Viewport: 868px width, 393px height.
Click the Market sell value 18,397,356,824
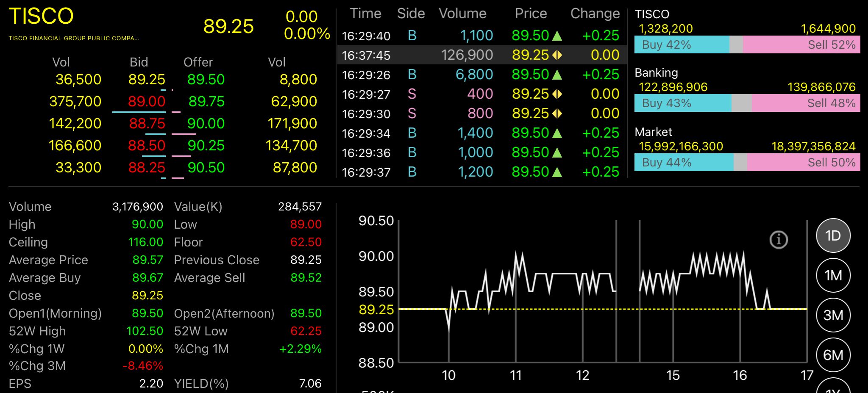tap(813, 146)
